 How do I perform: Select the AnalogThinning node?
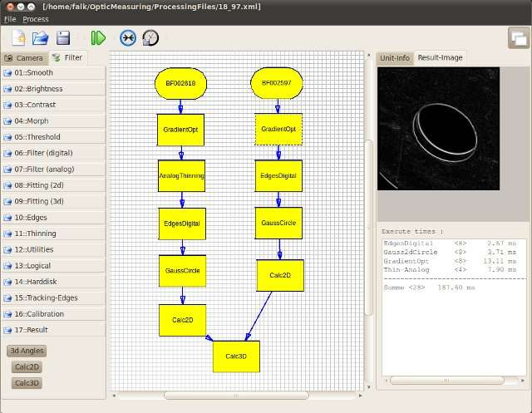point(181,176)
